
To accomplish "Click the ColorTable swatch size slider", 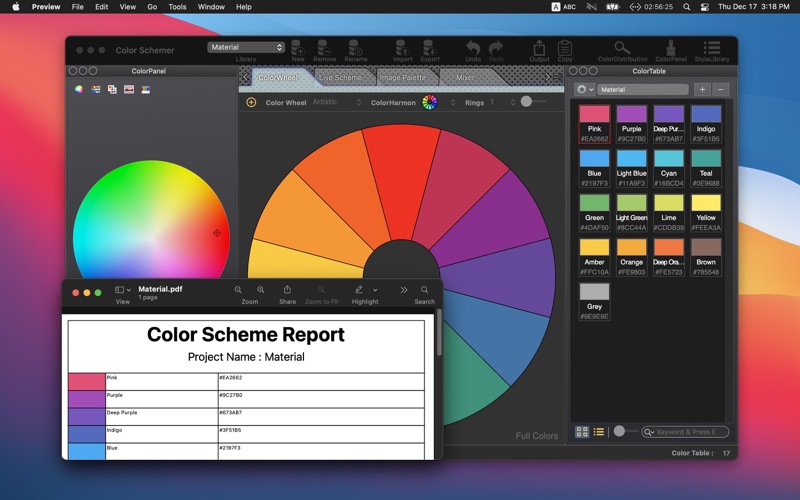I will 619,431.
